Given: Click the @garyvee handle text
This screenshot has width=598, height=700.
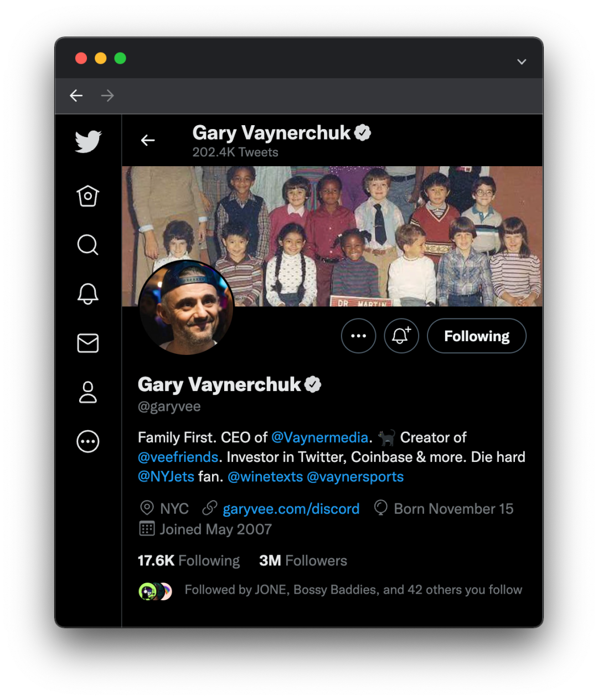Looking at the screenshot, I should click(x=169, y=406).
